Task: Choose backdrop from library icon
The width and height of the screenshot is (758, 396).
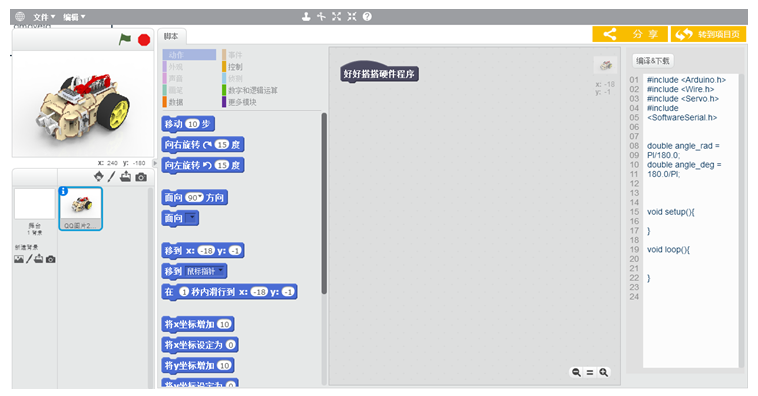Action: point(19,259)
